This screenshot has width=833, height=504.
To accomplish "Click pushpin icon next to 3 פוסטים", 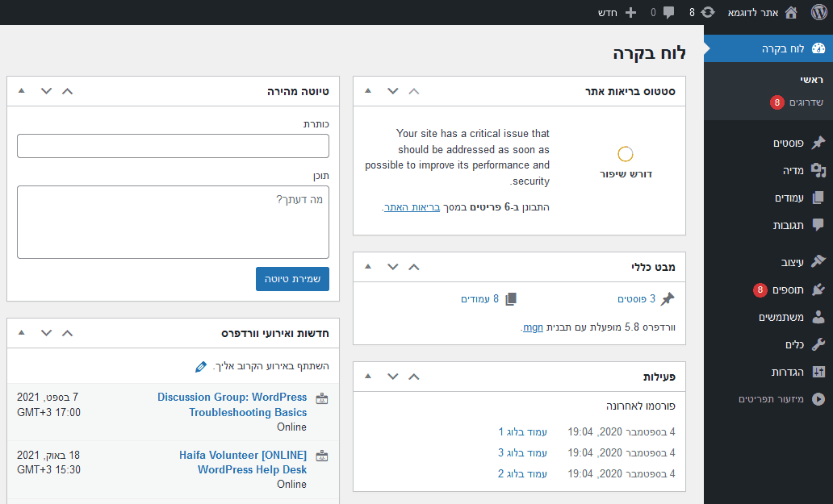I will pos(668,299).
